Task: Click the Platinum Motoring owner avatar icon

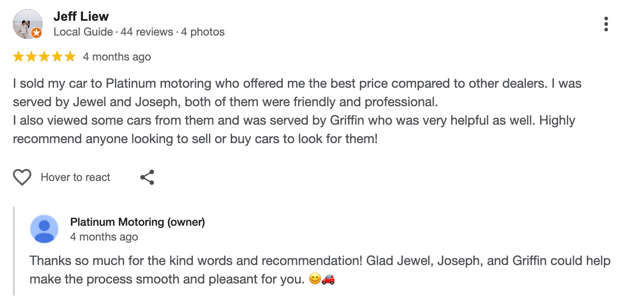Action: (x=44, y=229)
